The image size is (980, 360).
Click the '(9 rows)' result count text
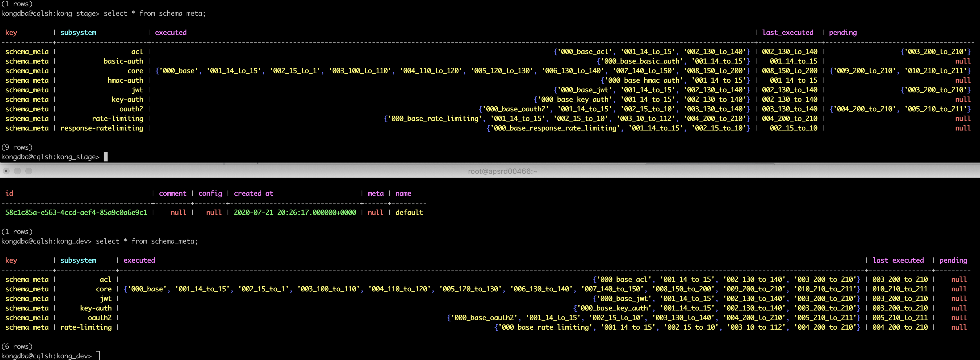click(x=17, y=147)
